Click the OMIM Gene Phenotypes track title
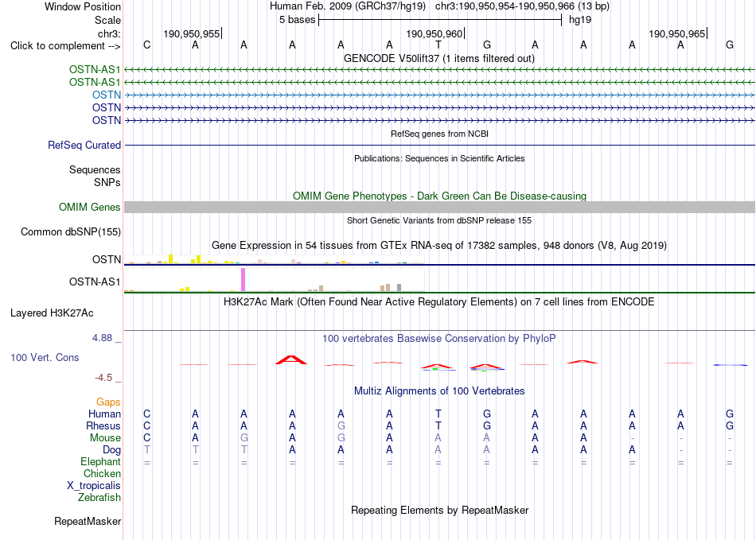 click(440, 196)
